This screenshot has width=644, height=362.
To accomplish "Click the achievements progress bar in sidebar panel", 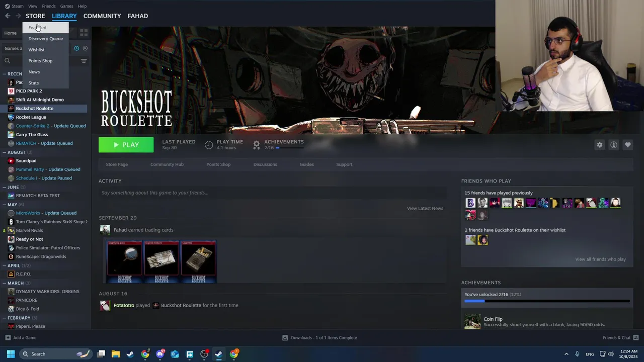I will tap(547, 301).
